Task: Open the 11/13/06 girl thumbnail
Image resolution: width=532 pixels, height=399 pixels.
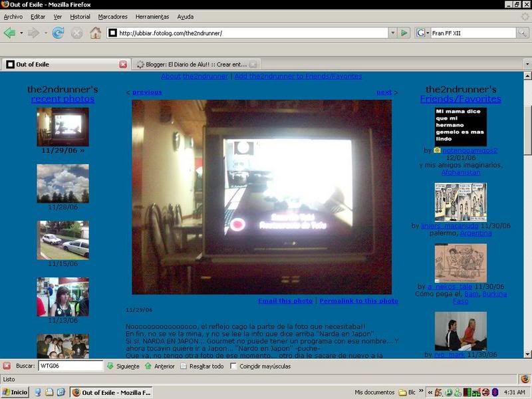Action: pyautogui.click(x=63, y=297)
